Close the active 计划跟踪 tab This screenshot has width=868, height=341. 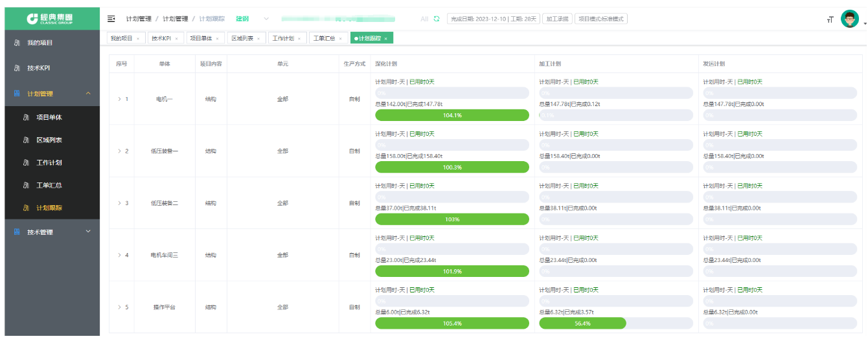point(385,39)
